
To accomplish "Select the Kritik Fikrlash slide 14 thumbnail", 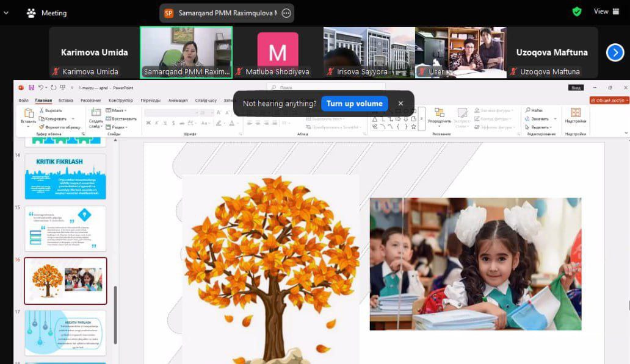I will pyautogui.click(x=65, y=176).
